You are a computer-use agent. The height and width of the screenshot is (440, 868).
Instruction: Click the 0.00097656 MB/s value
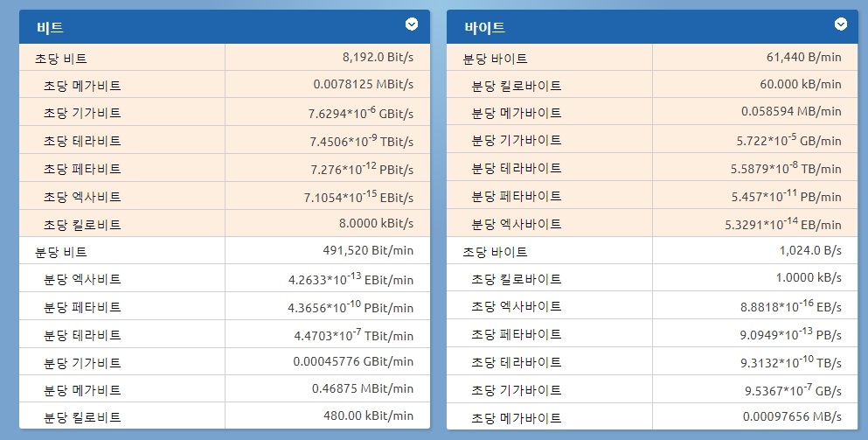tap(792, 416)
